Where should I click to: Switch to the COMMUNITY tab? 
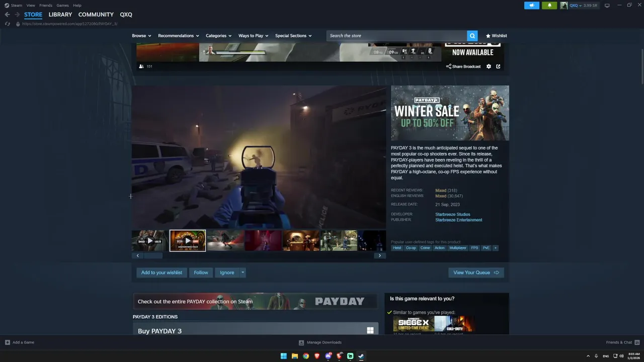click(96, 15)
